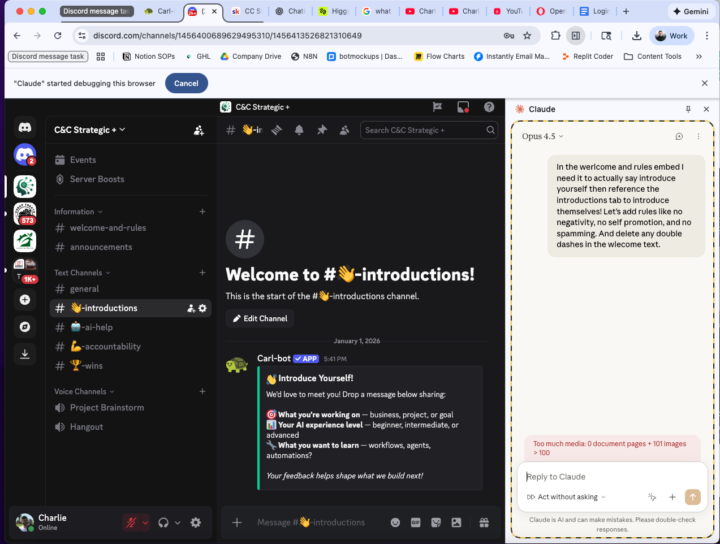Open the welcome-and-rules channel

107,228
